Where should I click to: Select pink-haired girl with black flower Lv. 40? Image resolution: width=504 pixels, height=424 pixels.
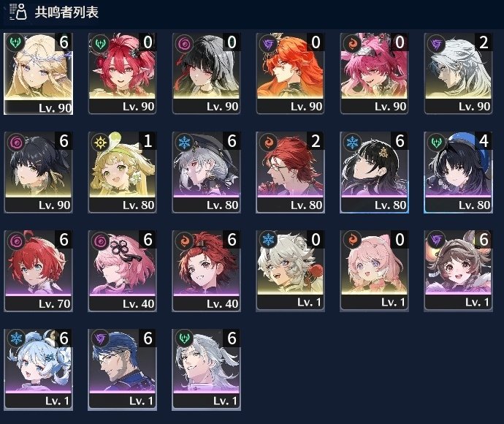(123, 271)
